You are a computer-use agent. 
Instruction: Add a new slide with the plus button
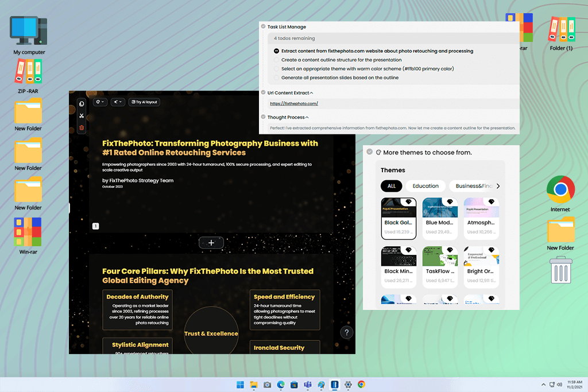click(211, 243)
